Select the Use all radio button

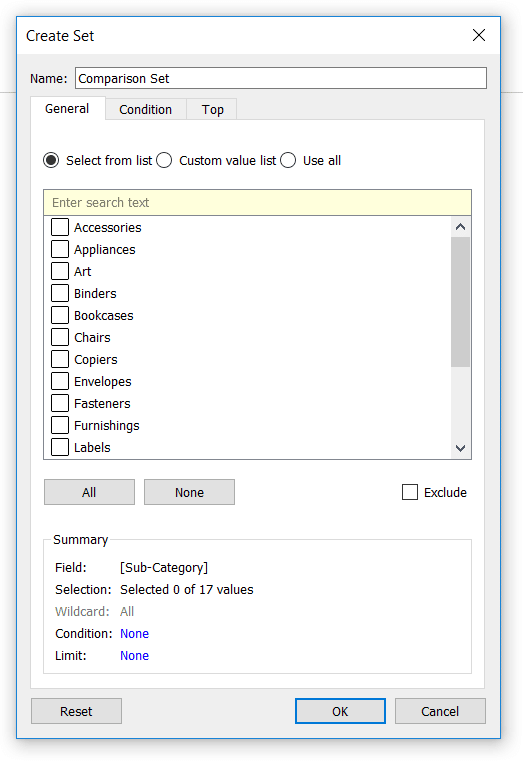(288, 160)
